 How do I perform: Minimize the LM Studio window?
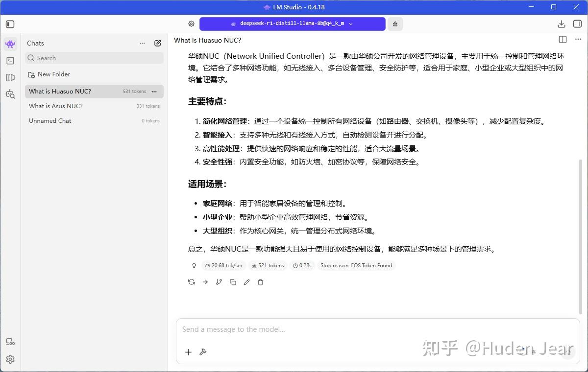click(x=531, y=7)
